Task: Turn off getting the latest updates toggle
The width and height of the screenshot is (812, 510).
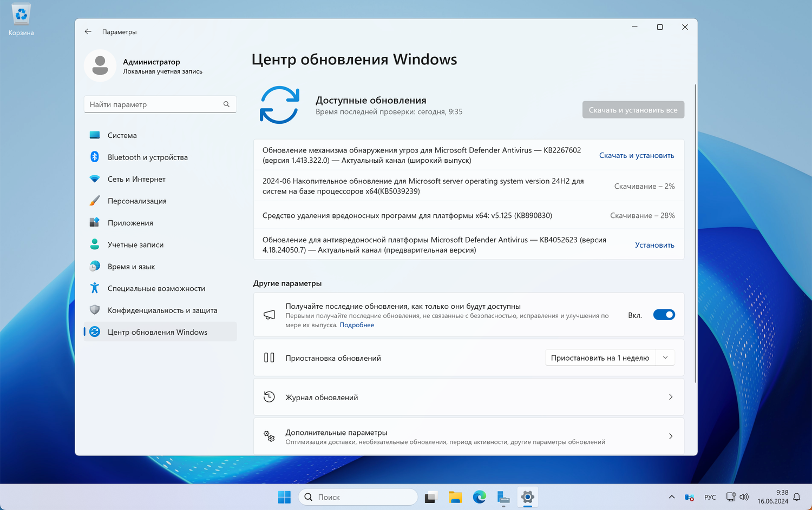Action: click(x=664, y=315)
